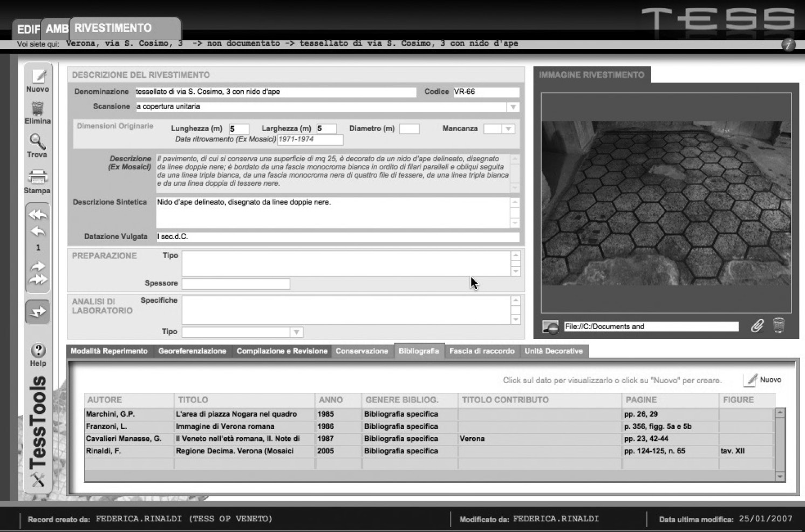Click Preparazione Tipo scrollbar up arrow

tap(515, 256)
